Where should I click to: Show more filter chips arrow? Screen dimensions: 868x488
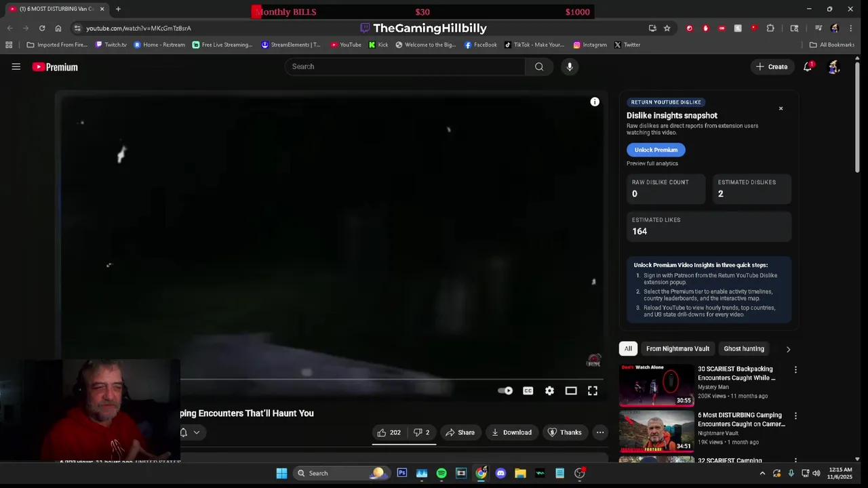788,349
